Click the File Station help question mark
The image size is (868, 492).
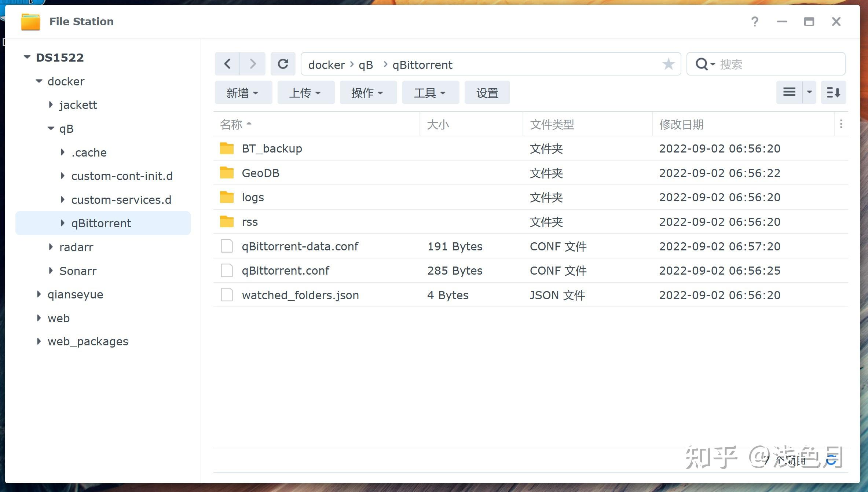click(x=755, y=22)
